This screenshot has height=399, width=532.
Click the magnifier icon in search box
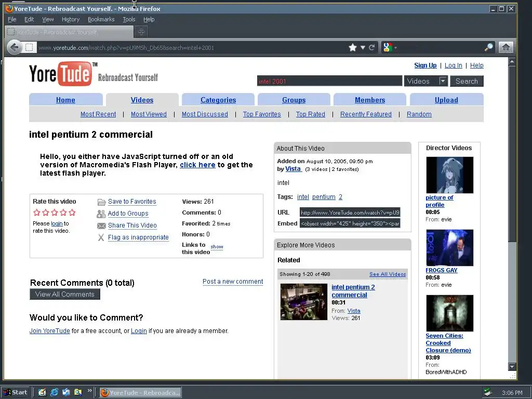pos(488,47)
